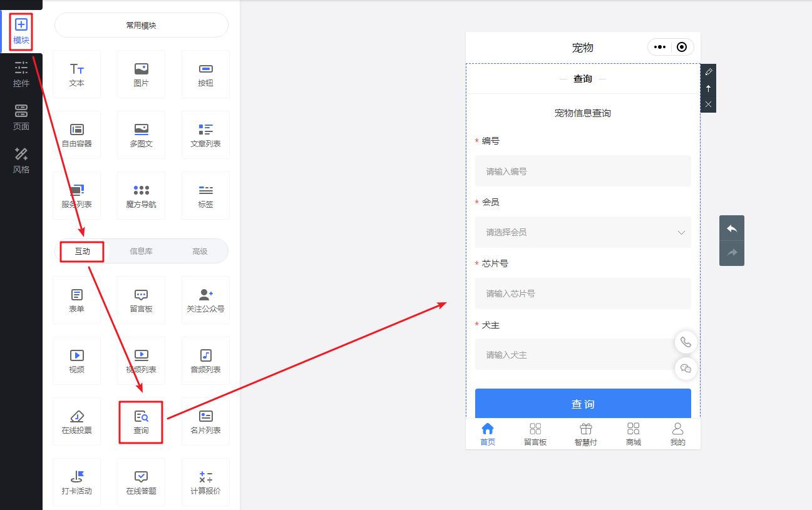This screenshot has height=510, width=812.
Task: Click the 请输入编号 input field
Action: click(x=583, y=171)
